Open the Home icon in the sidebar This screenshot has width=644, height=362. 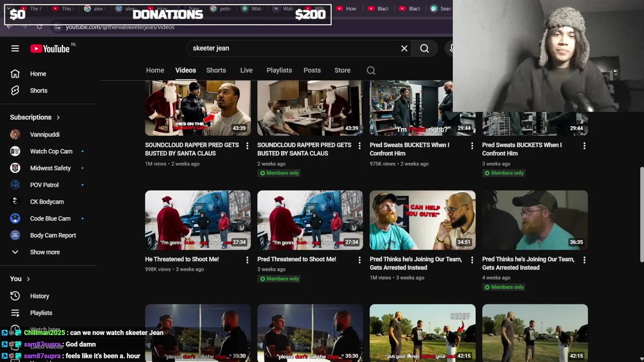click(15, 74)
